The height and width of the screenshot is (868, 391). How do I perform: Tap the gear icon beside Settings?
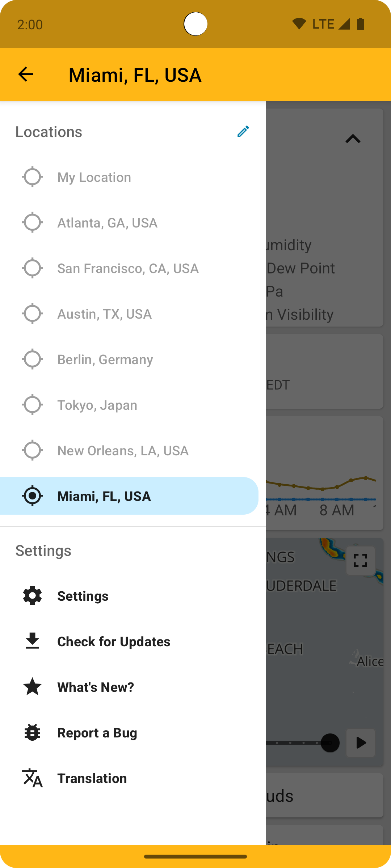coord(32,596)
